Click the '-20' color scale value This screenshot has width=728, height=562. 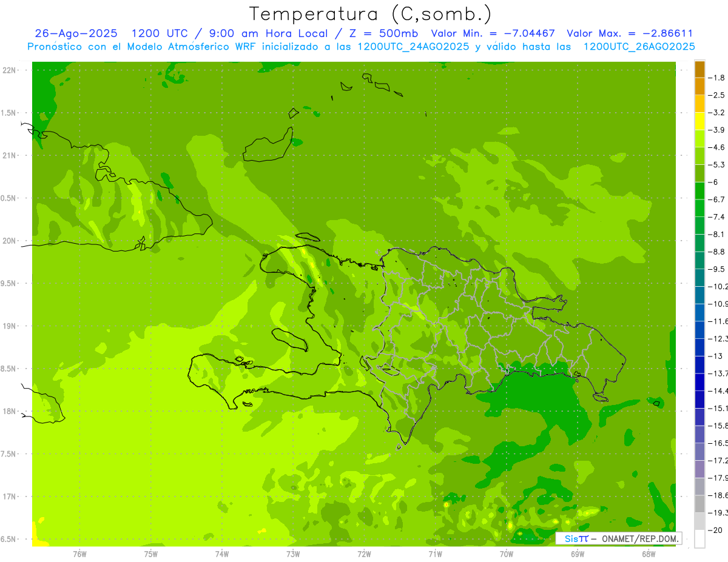pyautogui.click(x=715, y=530)
